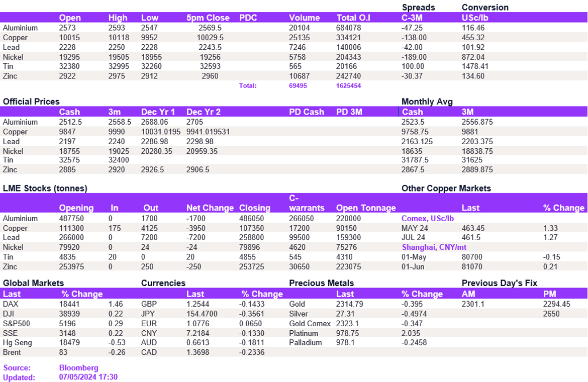Click total volume figure 69495
588x382 pixels.
coord(298,86)
